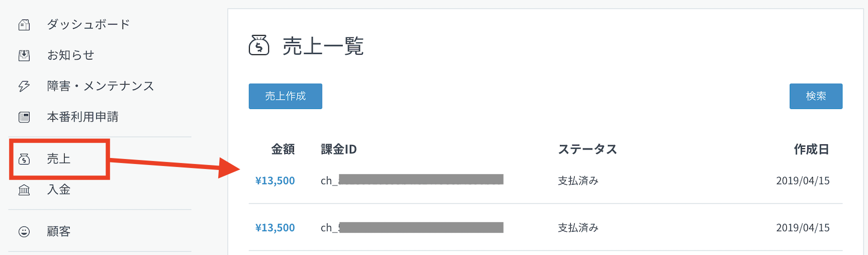This screenshot has height=255, width=868.
Task: Go to the お知らせ page
Action: click(x=71, y=55)
